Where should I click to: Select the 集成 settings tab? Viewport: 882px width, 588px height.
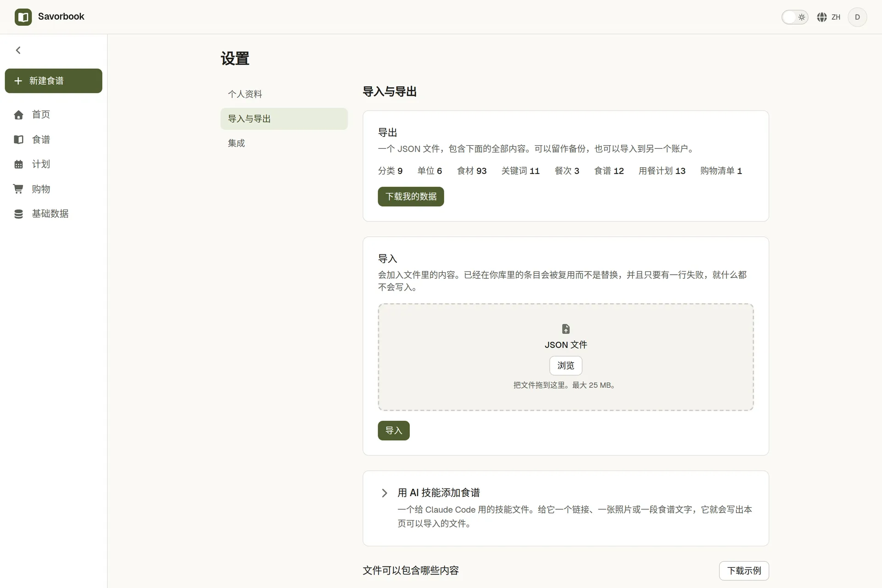tap(284, 143)
